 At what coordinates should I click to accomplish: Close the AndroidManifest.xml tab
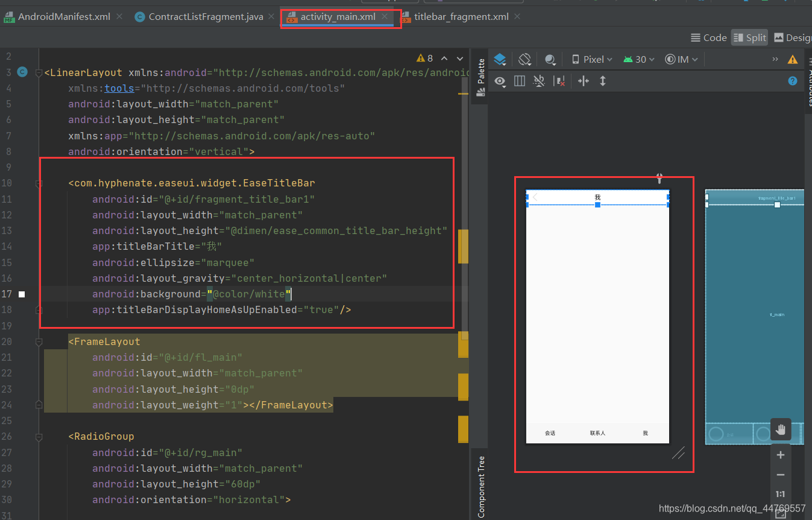119,17
